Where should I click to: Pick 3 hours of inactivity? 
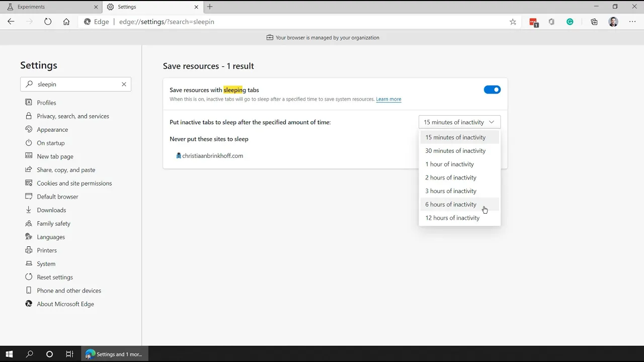tap(459, 191)
